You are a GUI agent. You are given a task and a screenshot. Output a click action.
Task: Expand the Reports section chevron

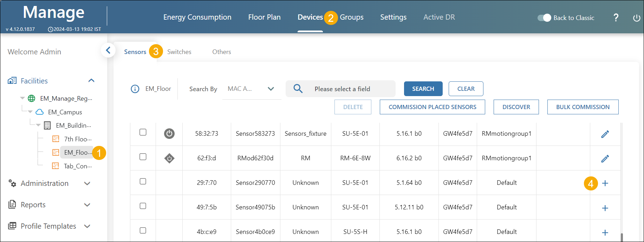[87, 205]
